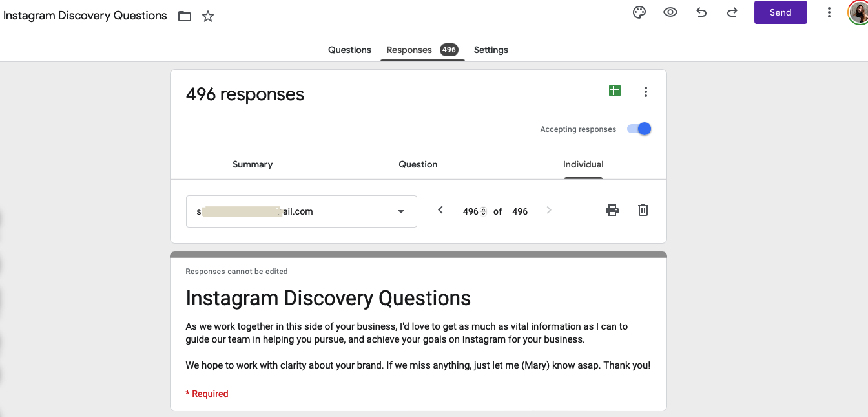Click the Required label
The height and width of the screenshot is (417, 868).
pyautogui.click(x=207, y=394)
